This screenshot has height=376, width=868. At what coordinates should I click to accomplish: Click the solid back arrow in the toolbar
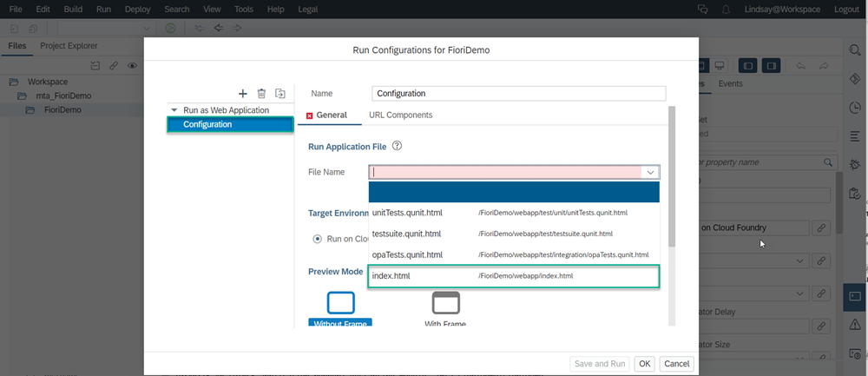click(219, 28)
